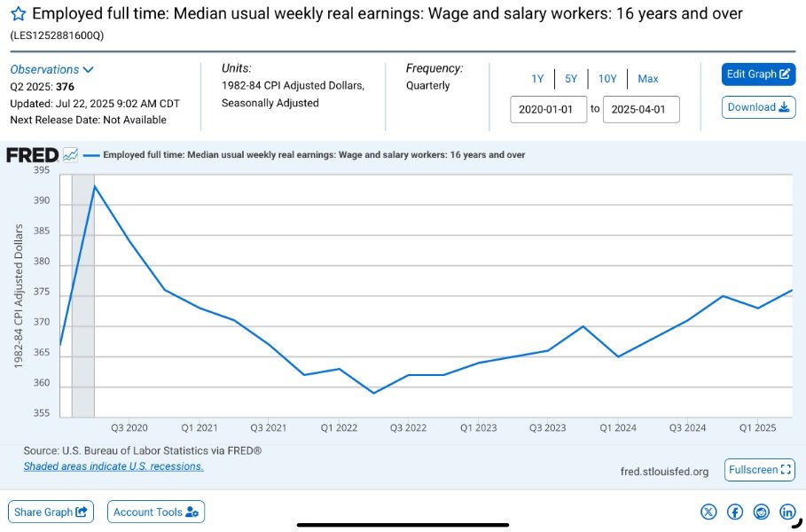Switch to the 10Y time range
Viewport: 806px width, 532px height.
coord(607,79)
